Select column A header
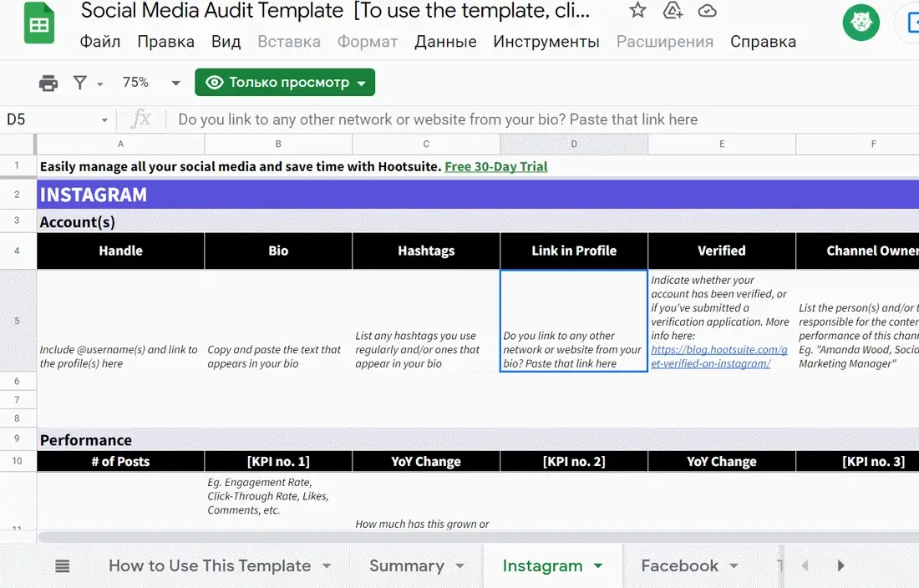The width and height of the screenshot is (919, 588). pos(121,144)
